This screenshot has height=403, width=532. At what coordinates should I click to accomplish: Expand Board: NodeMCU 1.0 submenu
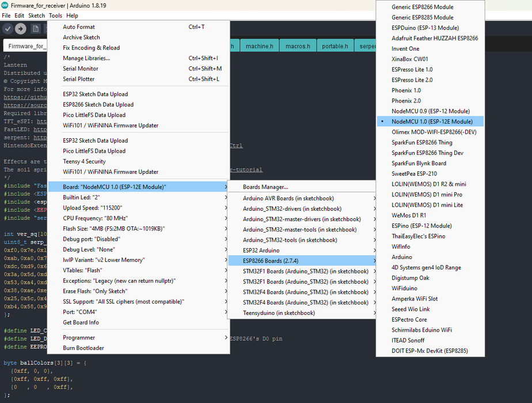coord(139,187)
